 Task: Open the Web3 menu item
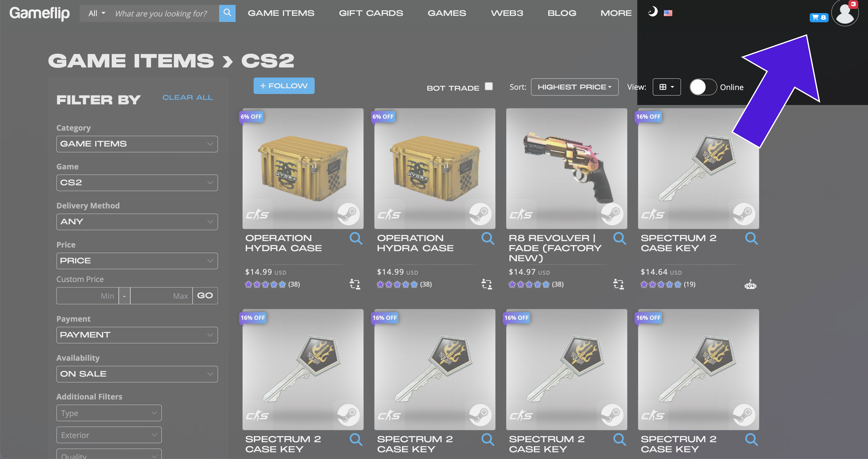tap(507, 13)
